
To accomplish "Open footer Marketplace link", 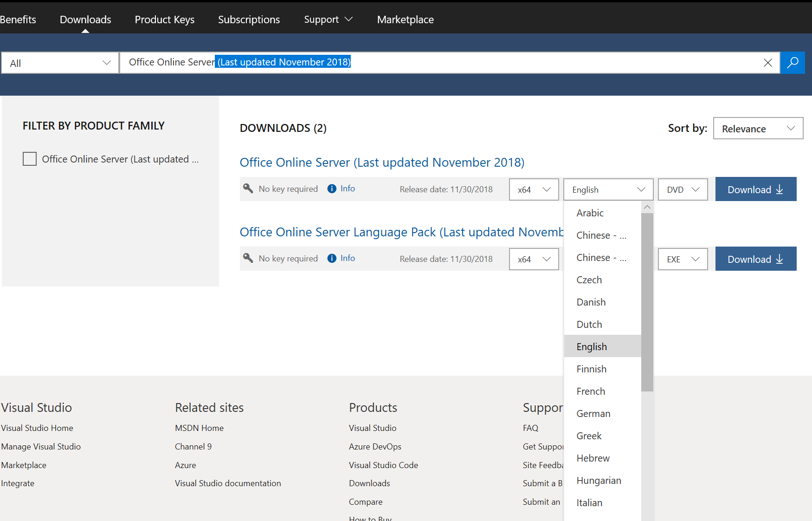I will (x=24, y=465).
